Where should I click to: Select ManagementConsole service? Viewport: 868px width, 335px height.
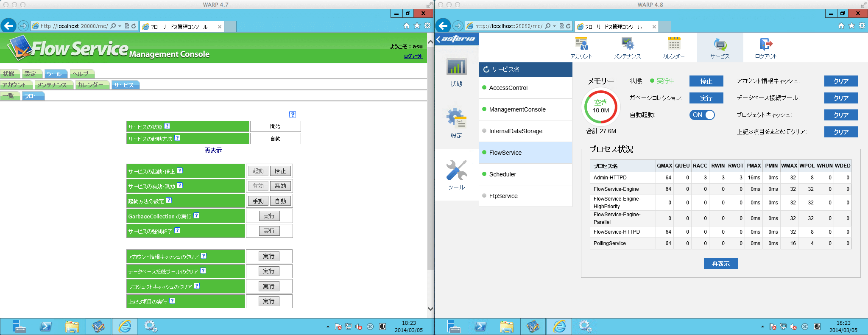coord(526,109)
